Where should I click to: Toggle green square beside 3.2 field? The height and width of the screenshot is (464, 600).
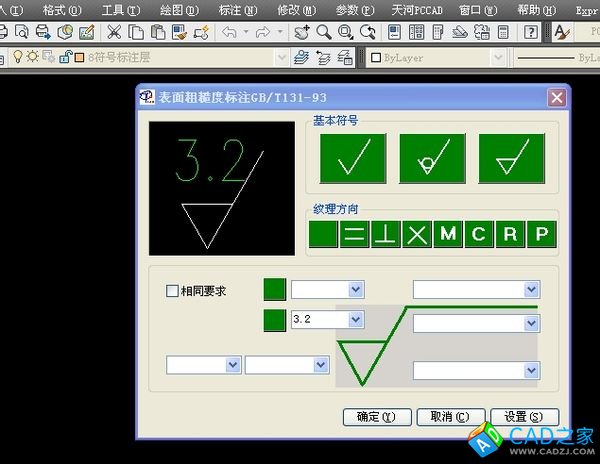pyautogui.click(x=274, y=320)
